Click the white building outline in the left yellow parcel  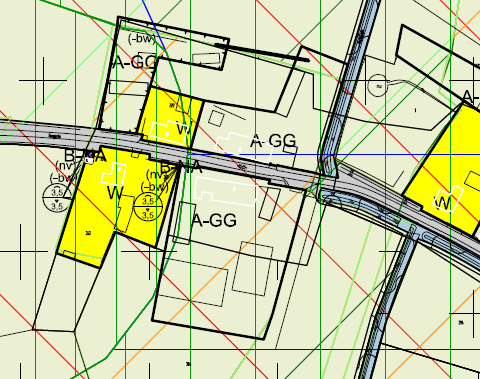[114, 174]
